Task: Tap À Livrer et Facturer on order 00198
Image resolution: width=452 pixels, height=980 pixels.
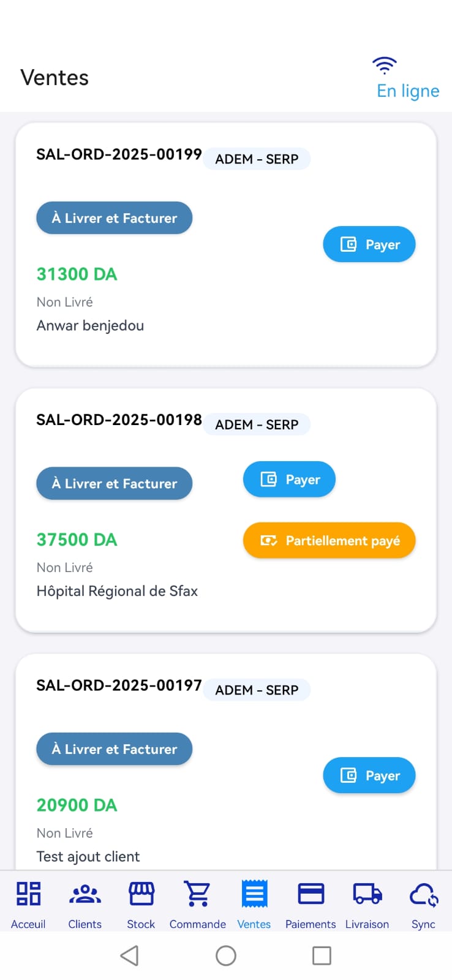Action: pos(115,484)
